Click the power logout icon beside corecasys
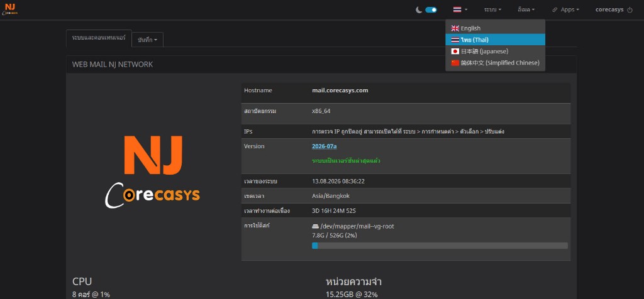The image size is (644, 299). coord(630,9)
